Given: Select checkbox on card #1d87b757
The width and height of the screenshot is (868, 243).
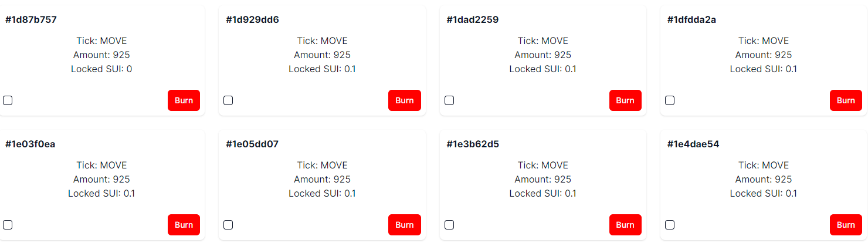Looking at the screenshot, I should [8, 100].
